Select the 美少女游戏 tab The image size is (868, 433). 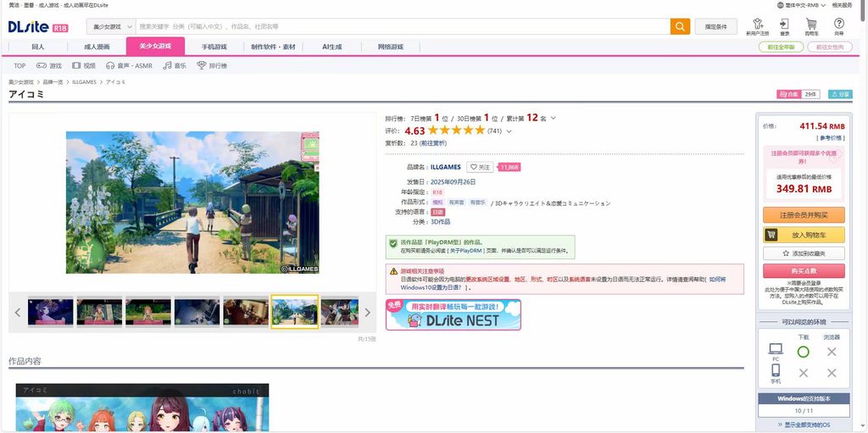(155, 47)
